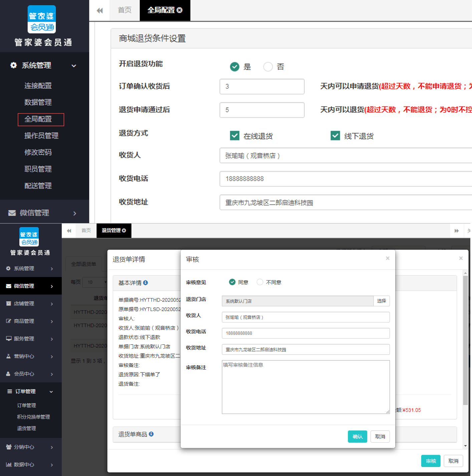
Task: Click the info icon beside 基本详情
Action: 146,283
